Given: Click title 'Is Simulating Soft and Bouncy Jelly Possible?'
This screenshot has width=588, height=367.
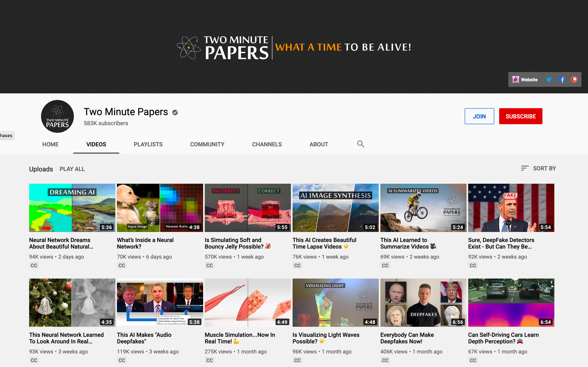Looking at the screenshot, I should pos(238,243).
